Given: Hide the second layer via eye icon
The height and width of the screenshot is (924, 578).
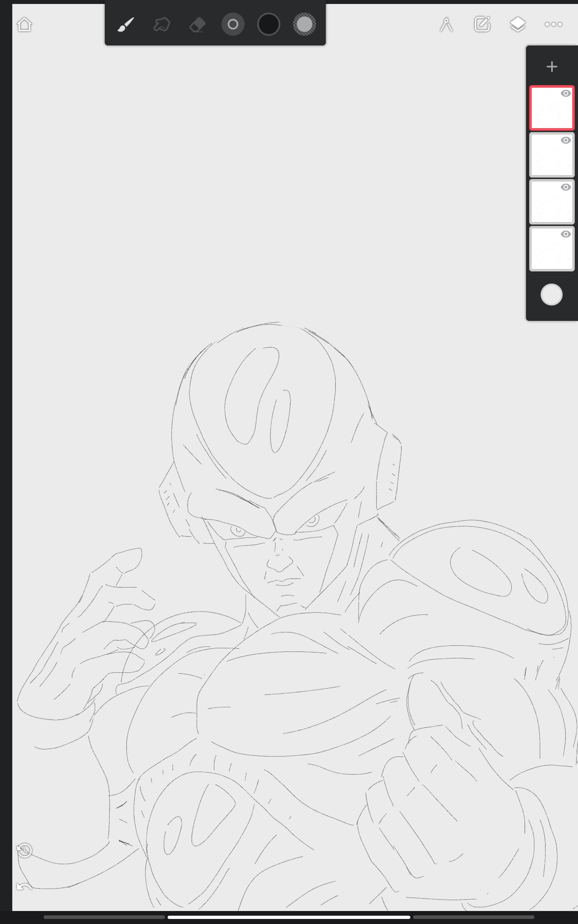Looking at the screenshot, I should pos(566,140).
